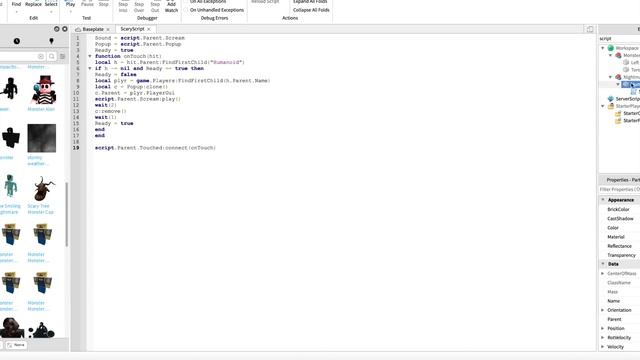Collapse fold at if h line

(x=90, y=69)
